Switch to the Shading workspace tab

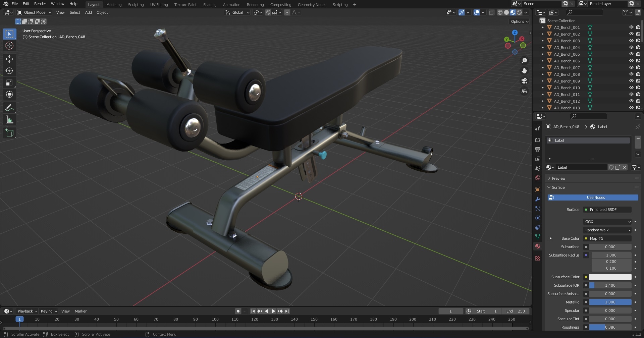[x=210, y=5]
